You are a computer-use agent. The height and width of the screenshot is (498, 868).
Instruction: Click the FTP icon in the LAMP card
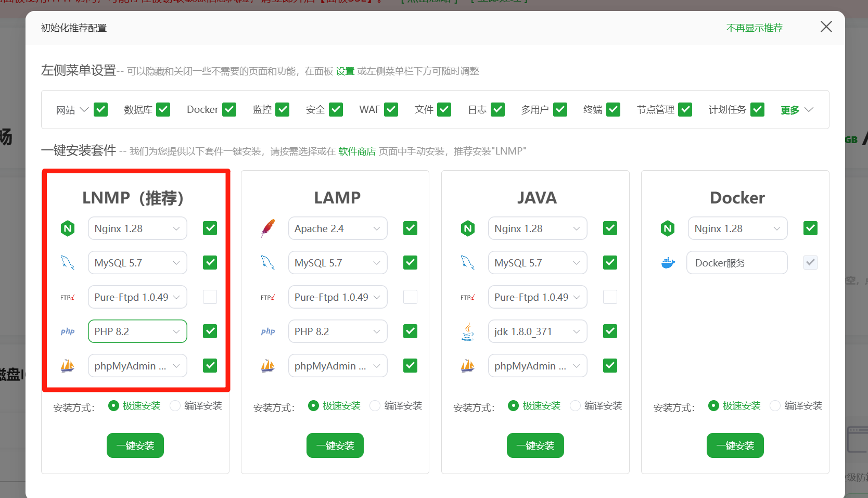267,297
